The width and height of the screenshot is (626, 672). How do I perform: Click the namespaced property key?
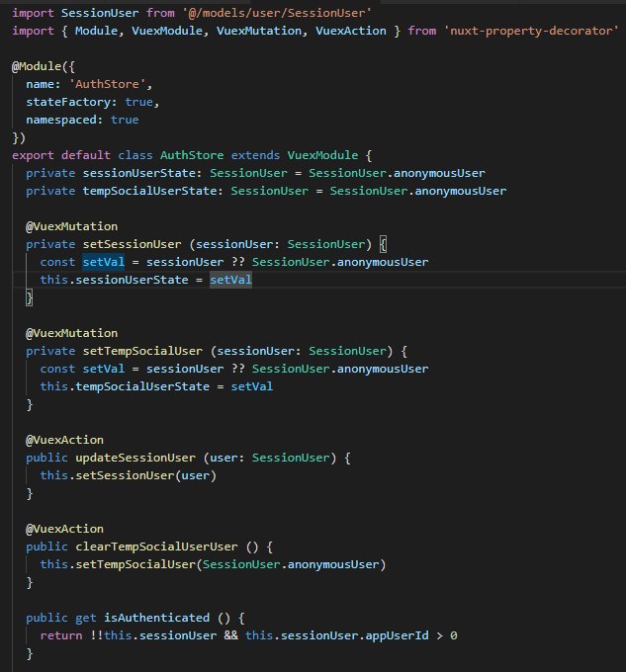61,120
